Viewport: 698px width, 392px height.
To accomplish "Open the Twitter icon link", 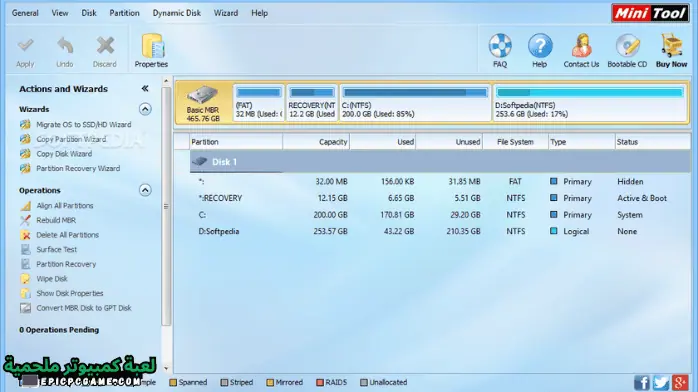I will click(x=661, y=383).
